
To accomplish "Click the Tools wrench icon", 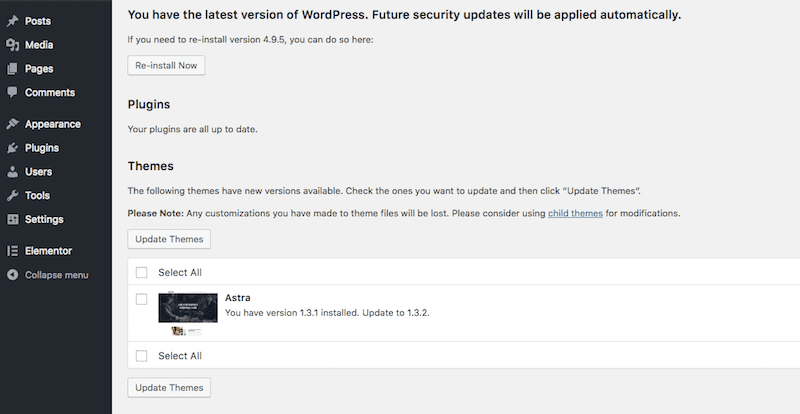I will 13,196.
